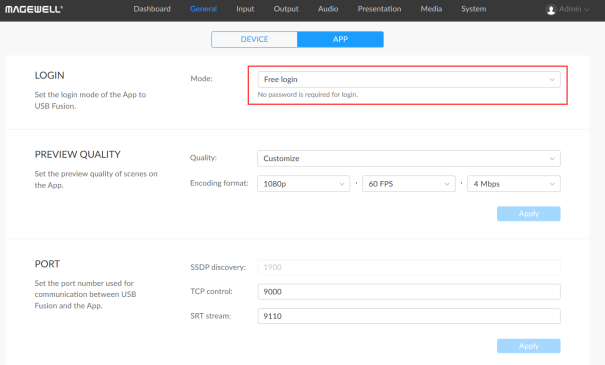
Task: Apply the port settings
Action: pos(529,346)
